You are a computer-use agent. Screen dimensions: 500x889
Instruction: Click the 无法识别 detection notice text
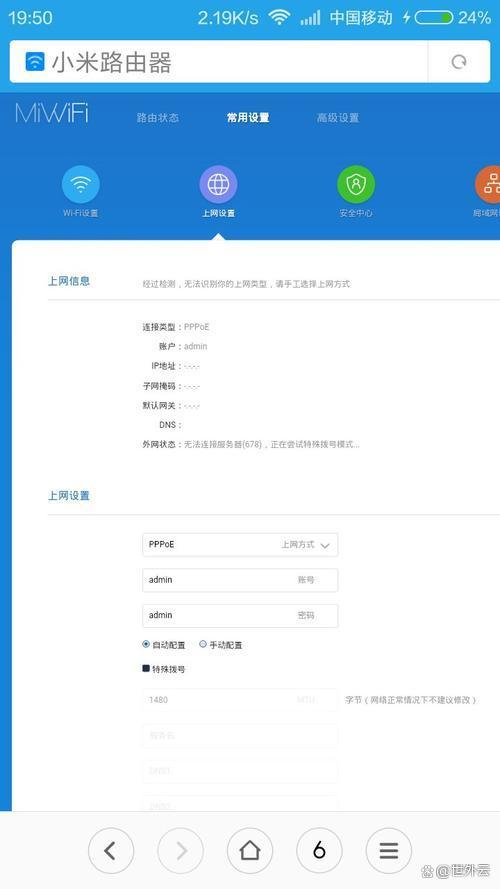coord(246,283)
